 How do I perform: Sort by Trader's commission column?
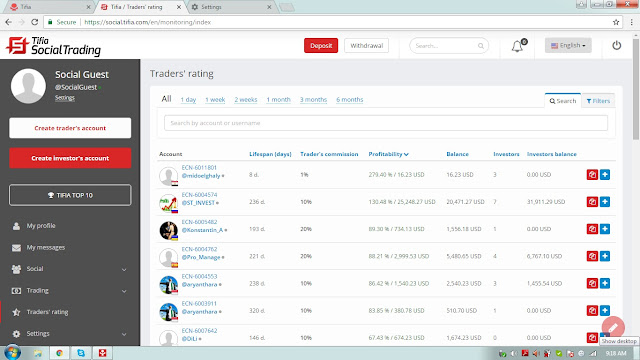[x=329, y=154]
